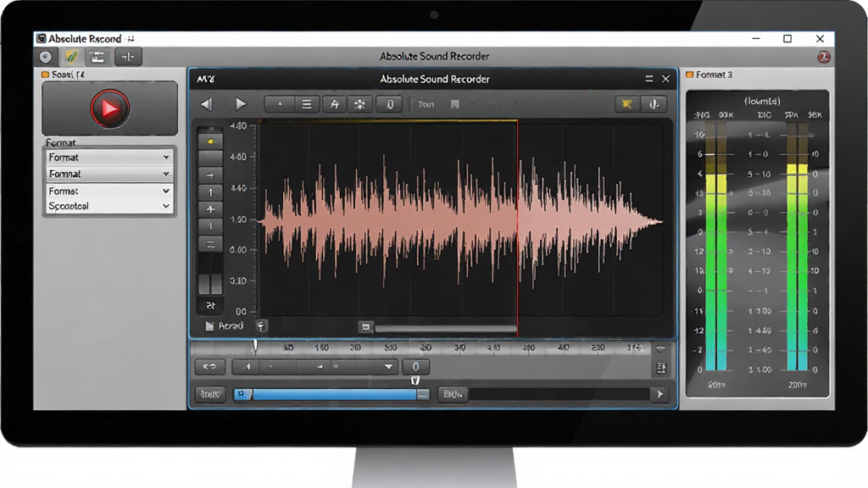Click the red round icon beside the title
The height and width of the screenshot is (488, 868).
tap(823, 57)
